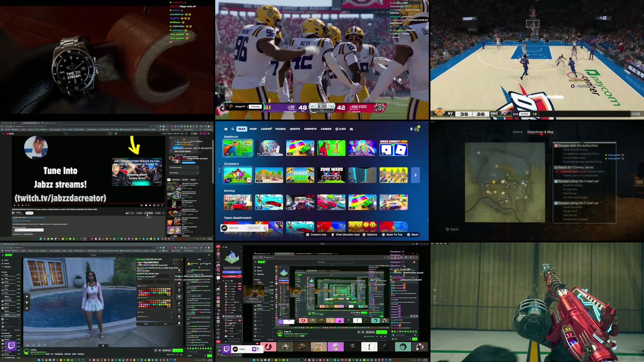Open Windows Start in YouTube window taskbar
The width and height of the screenshot is (644, 362).
coord(41,239)
